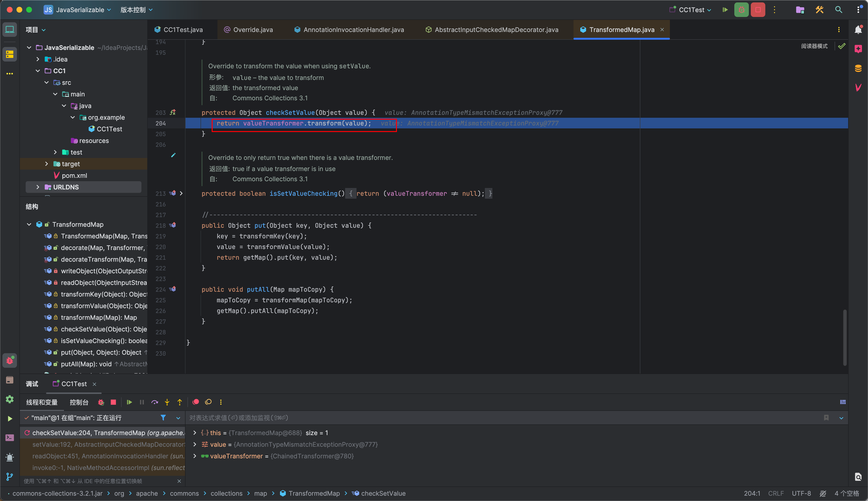
Task: Toggle Reader mode label
Action: pos(814,46)
